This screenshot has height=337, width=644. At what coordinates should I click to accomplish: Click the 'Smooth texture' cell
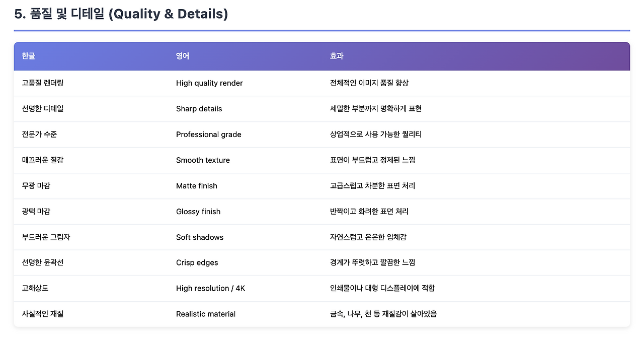click(203, 160)
